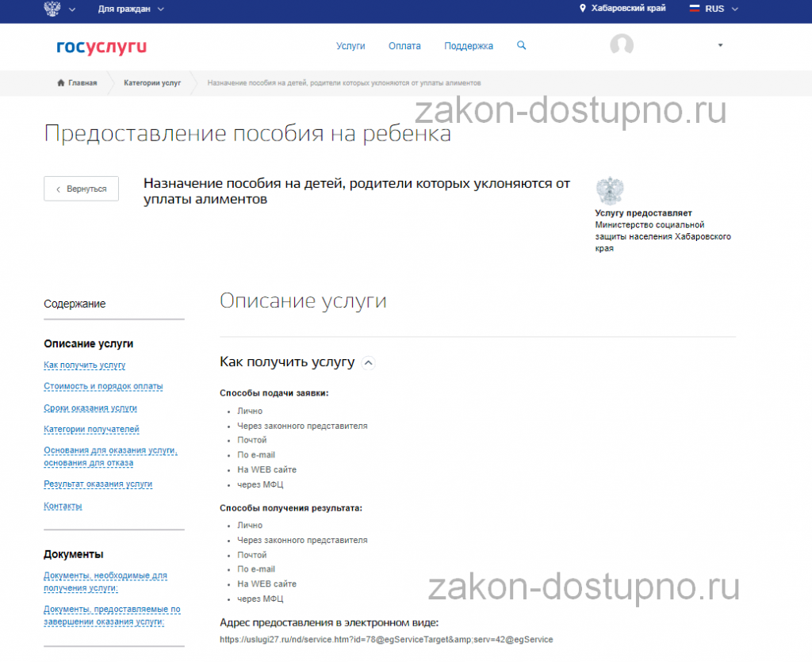Open the 'Услуги' menu item
The image size is (812, 662).
pyautogui.click(x=350, y=46)
